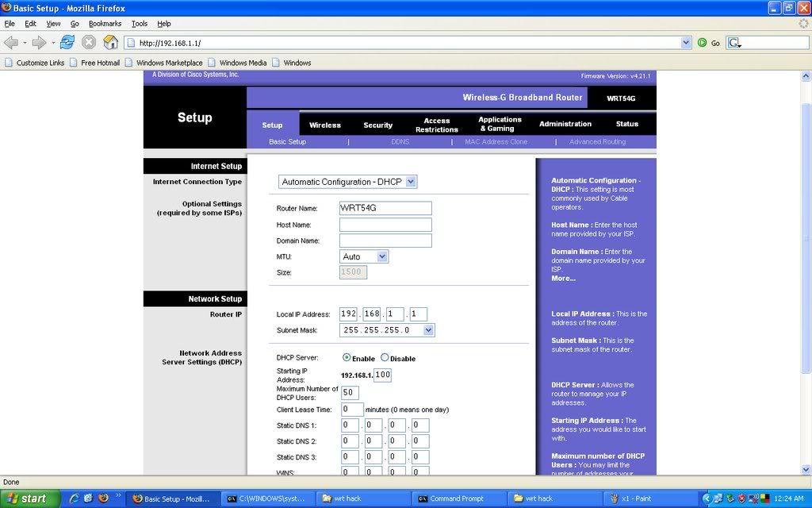Click the Maximum Number of DHCP Users field
This screenshot has height=508, width=812.
350,392
